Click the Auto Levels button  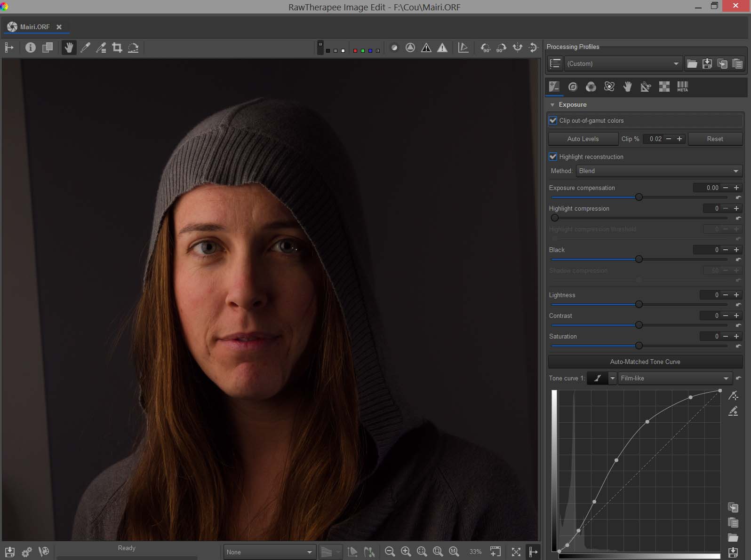(583, 139)
